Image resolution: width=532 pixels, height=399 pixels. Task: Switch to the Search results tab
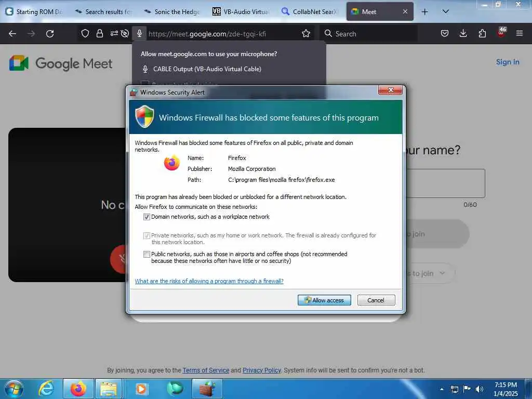point(103,11)
